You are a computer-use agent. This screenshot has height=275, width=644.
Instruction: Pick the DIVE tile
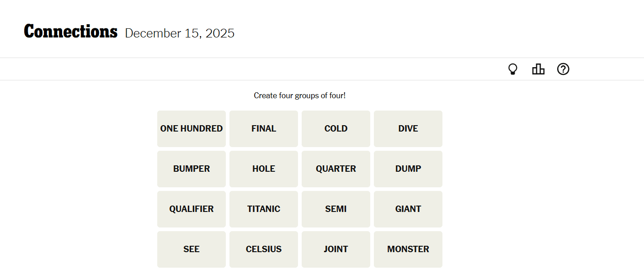point(408,129)
